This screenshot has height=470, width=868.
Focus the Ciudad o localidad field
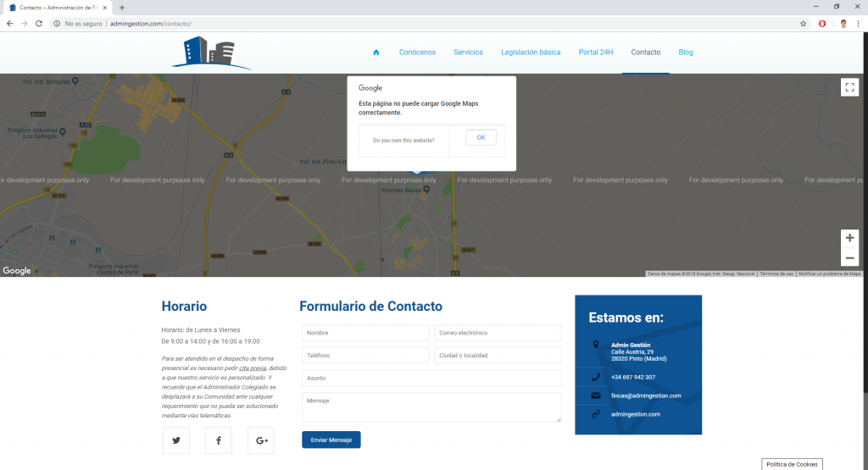click(x=497, y=356)
